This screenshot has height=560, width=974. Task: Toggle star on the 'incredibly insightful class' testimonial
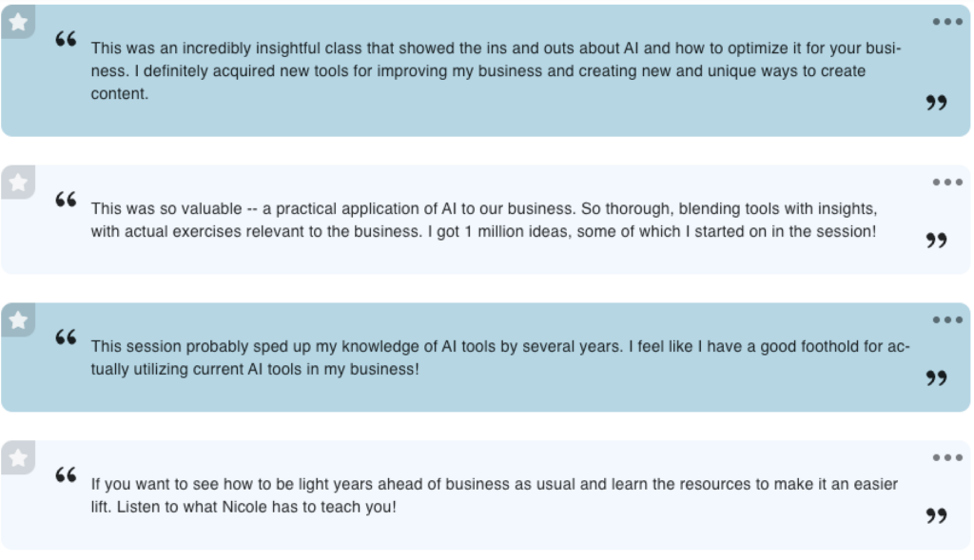pos(17,21)
